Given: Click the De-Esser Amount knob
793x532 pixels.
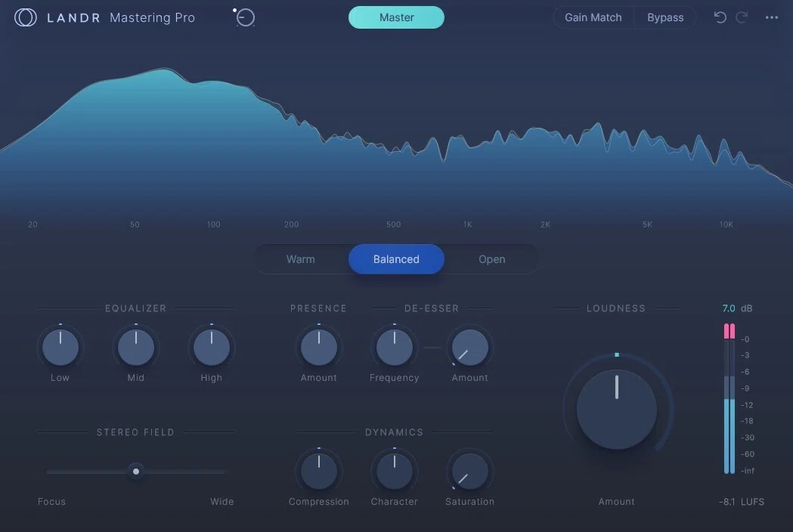Looking at the screenshot, I should coord(470,348).
